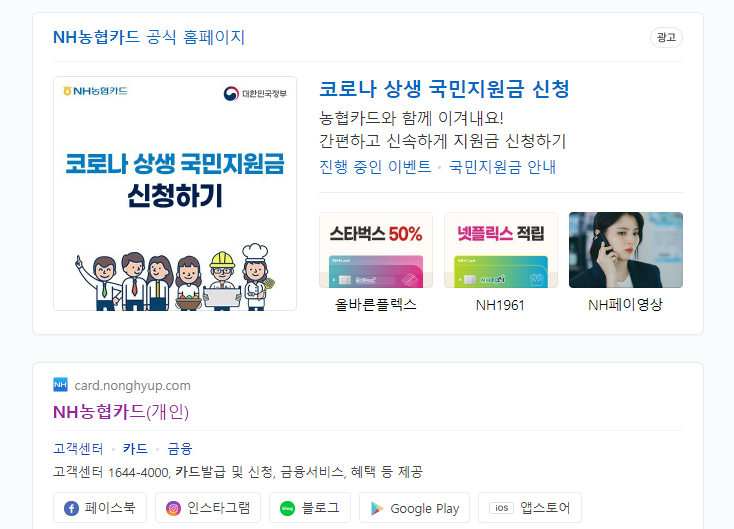The width and height of the screenshot is (734, 529).
Task: Open 코로나 상생 국민지원금 신청 headline
Action: (444, 89)
